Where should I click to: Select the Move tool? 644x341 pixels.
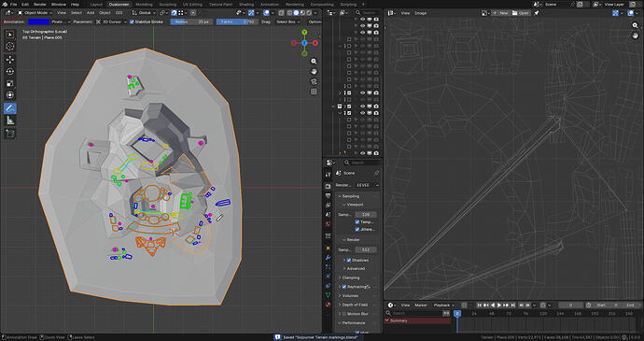10,60
